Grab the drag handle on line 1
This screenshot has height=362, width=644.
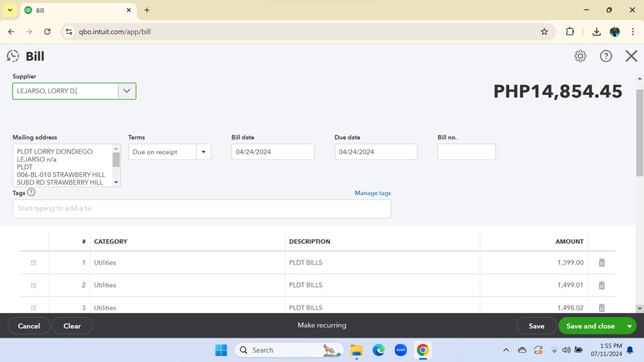click(x=34, y=263)
